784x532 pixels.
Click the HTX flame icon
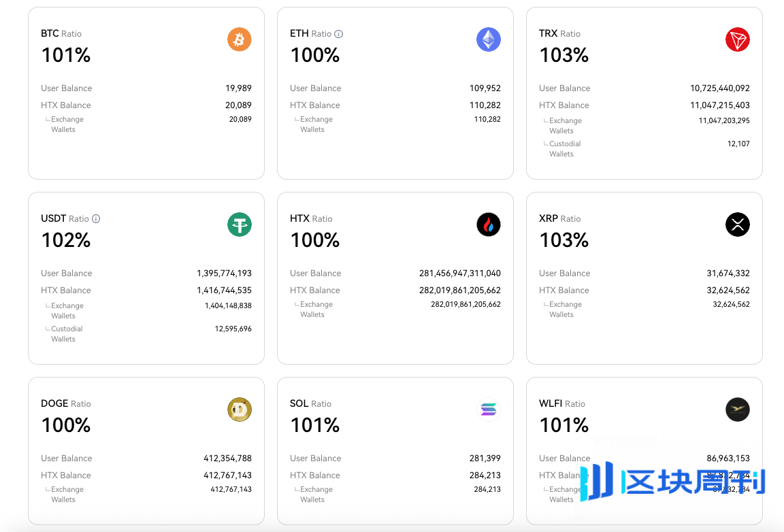(x=489, y=225)
